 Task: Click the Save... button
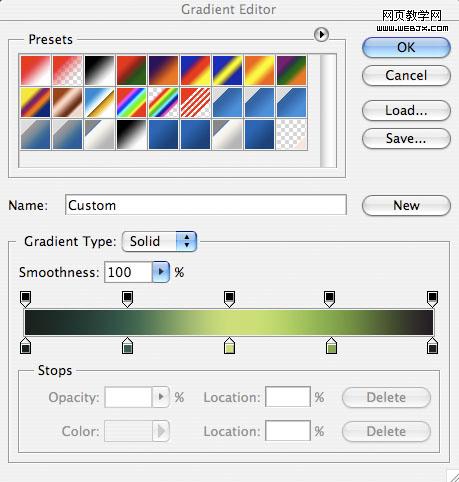pos(406,138)
